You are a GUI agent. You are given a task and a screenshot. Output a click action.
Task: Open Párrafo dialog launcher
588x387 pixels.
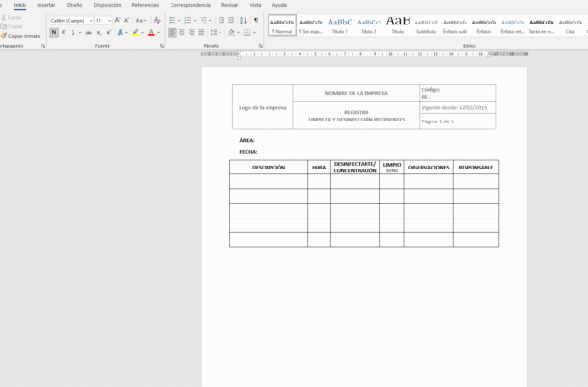(x=261, y=46)
